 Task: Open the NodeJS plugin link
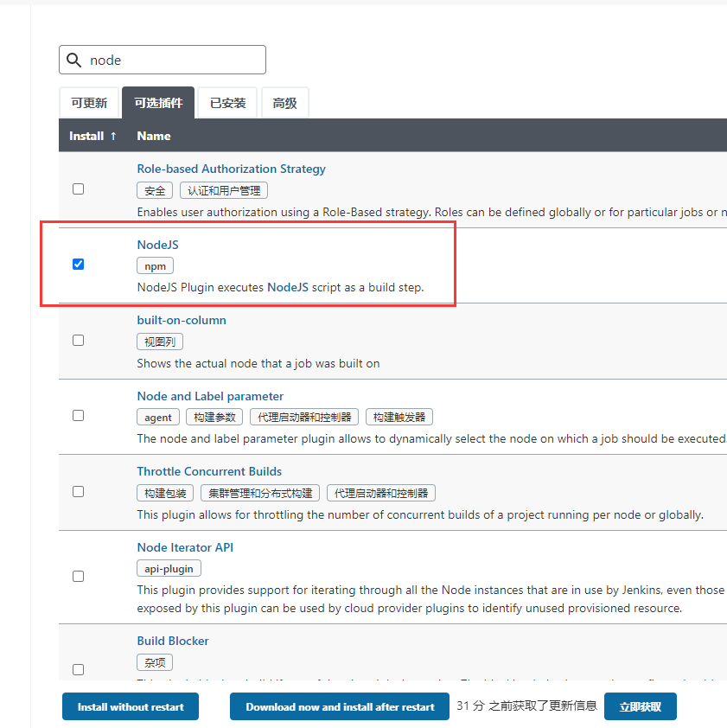click(157, 245)
